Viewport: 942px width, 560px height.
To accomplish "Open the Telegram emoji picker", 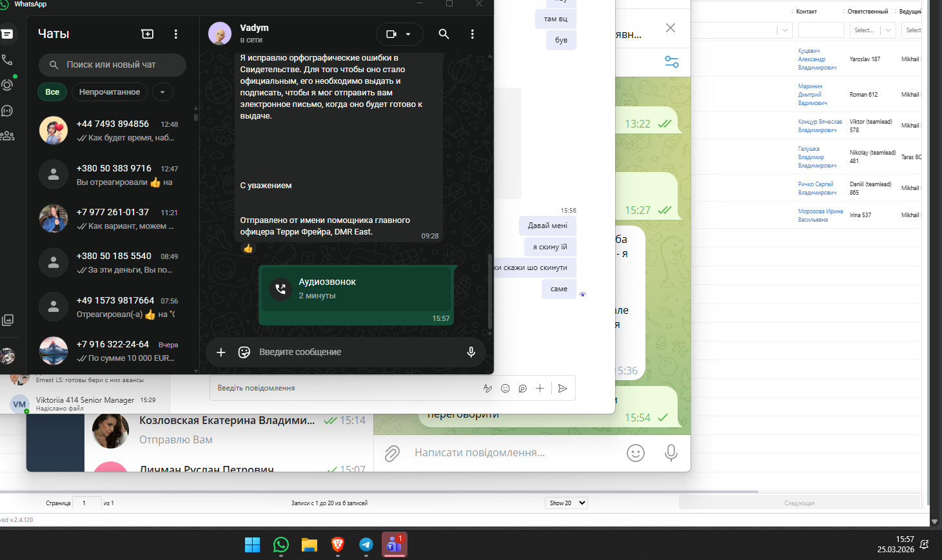I will [636, 454].
